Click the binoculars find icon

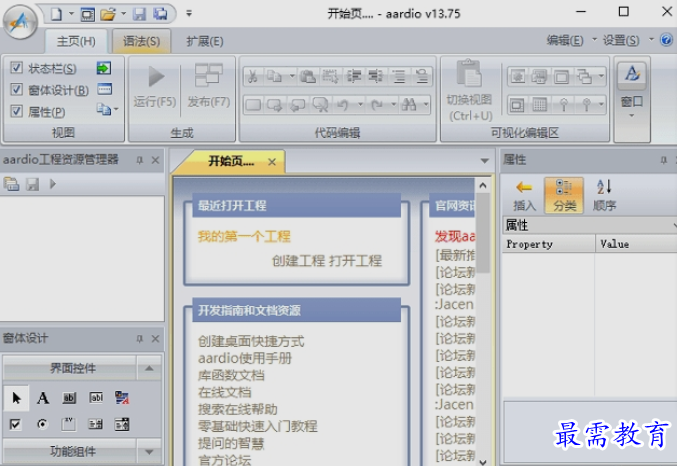408,105
